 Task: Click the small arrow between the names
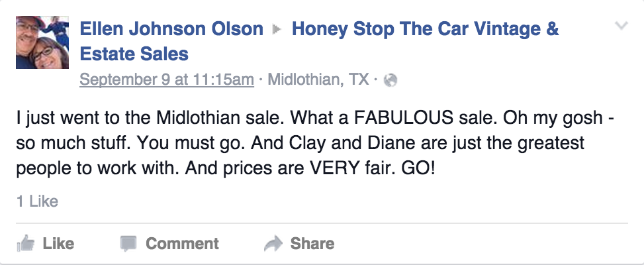pyautogui.click(x=277, y=30)
